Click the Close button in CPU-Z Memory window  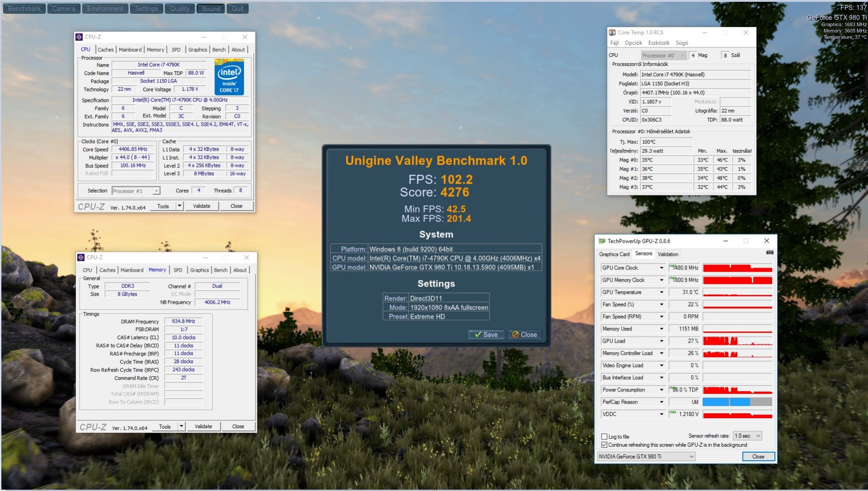tap(238, 426)
